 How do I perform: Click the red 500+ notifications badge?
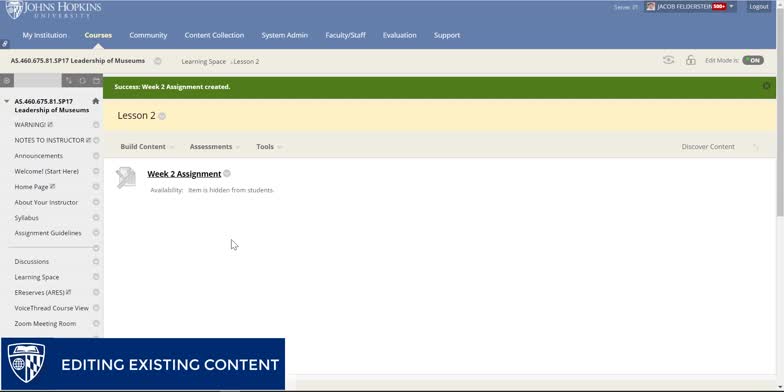(x=719, y=6)
